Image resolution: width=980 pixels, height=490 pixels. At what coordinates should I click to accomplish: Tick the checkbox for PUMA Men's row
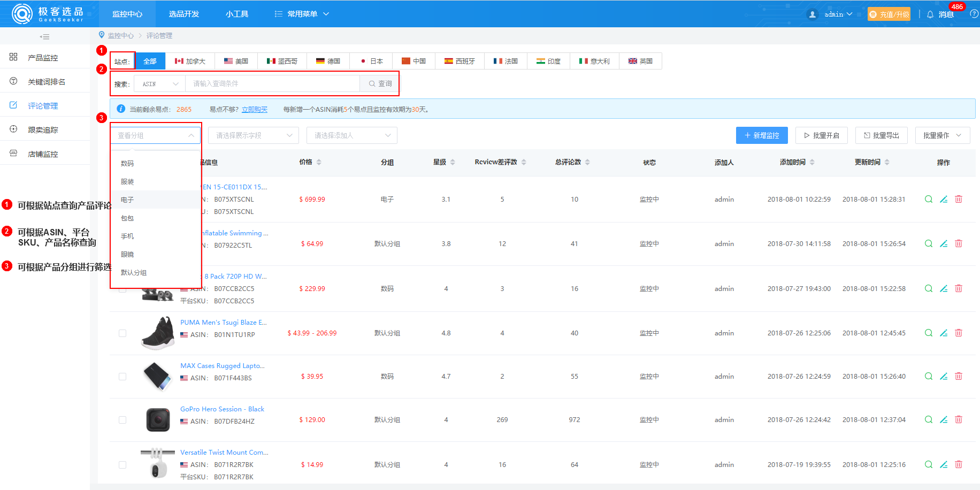[122, 333]
